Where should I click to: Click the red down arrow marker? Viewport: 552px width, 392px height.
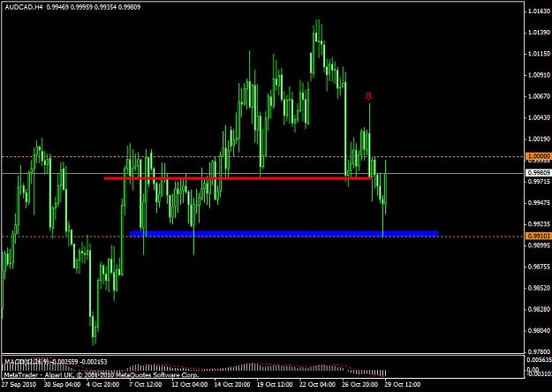[368, 96]
